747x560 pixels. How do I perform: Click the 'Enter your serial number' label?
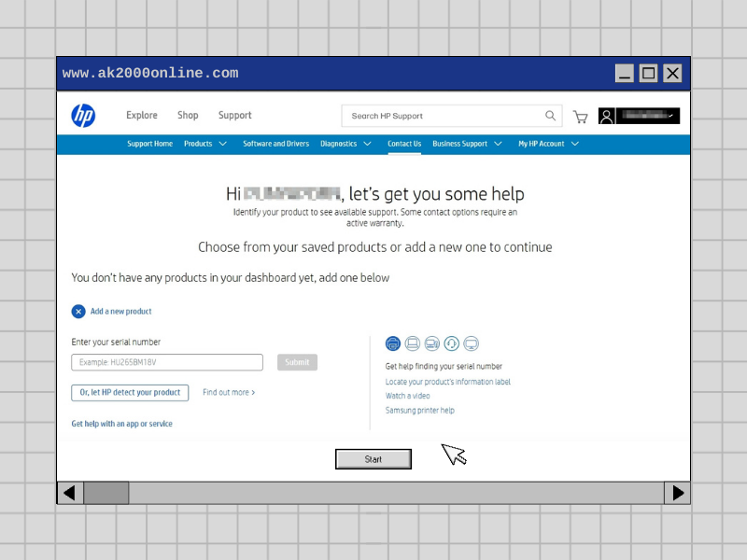tap(116, 342)
